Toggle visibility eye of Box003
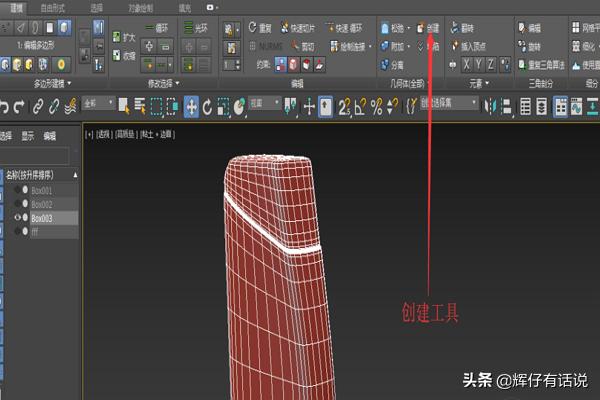The image size is (600, 400). point(17,217)
